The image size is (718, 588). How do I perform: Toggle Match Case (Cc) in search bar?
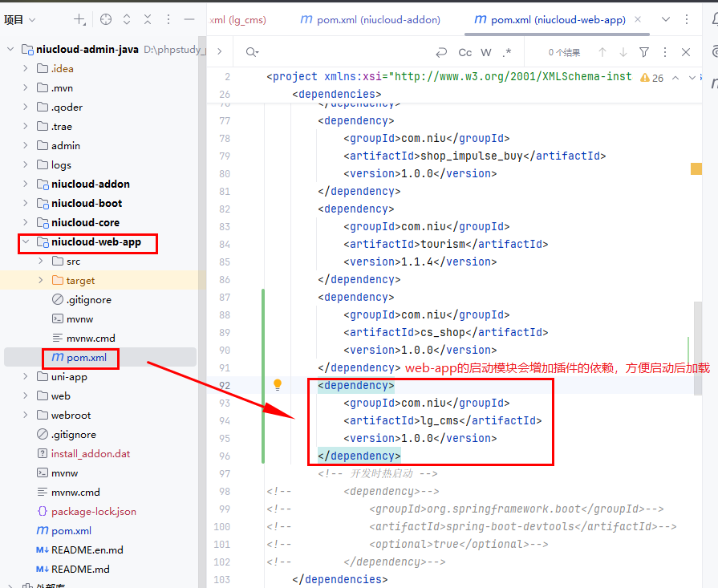point(465,52)
